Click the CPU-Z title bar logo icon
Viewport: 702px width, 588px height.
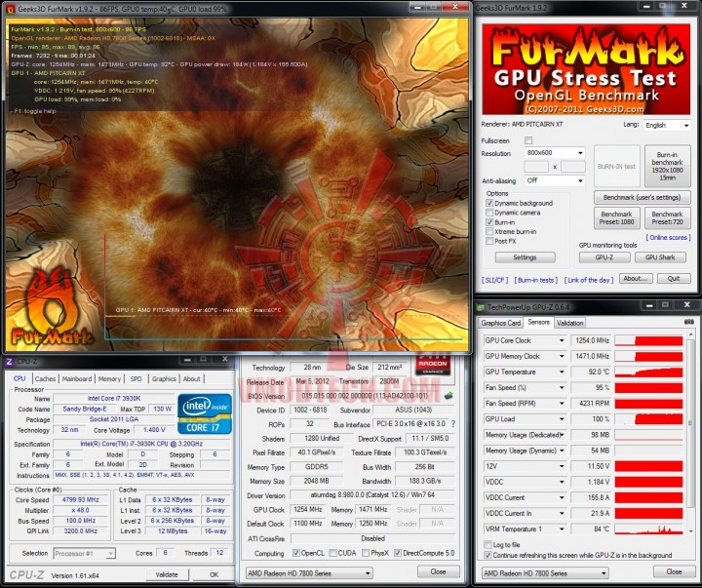coord(9,361)
